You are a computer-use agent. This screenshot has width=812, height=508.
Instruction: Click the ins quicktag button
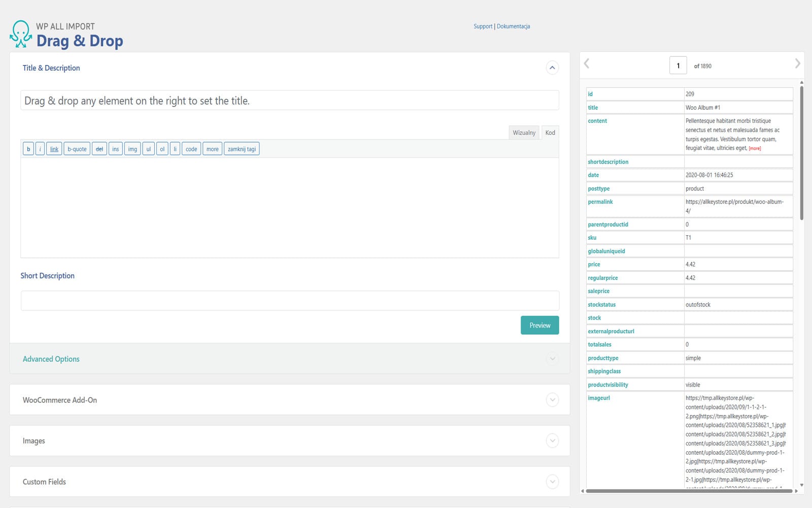point(116,149)
